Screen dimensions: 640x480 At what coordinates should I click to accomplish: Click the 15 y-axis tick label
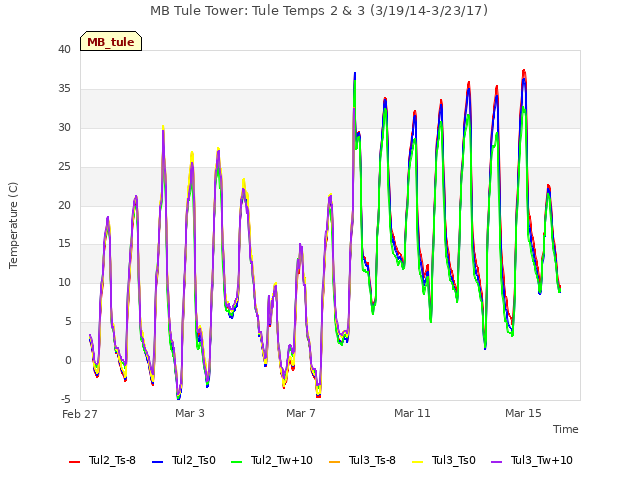64,244
